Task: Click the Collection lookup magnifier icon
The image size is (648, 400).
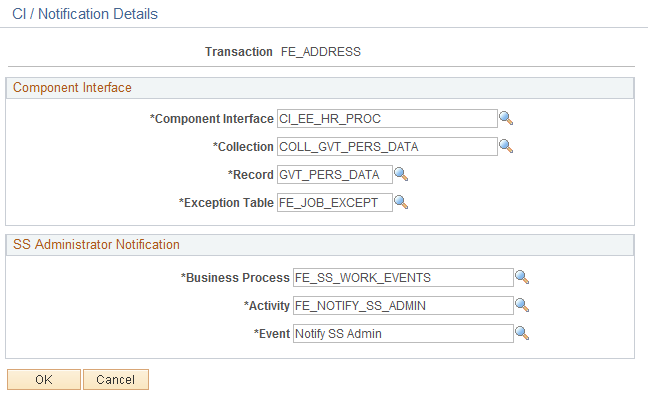Action: coord(506,147)
